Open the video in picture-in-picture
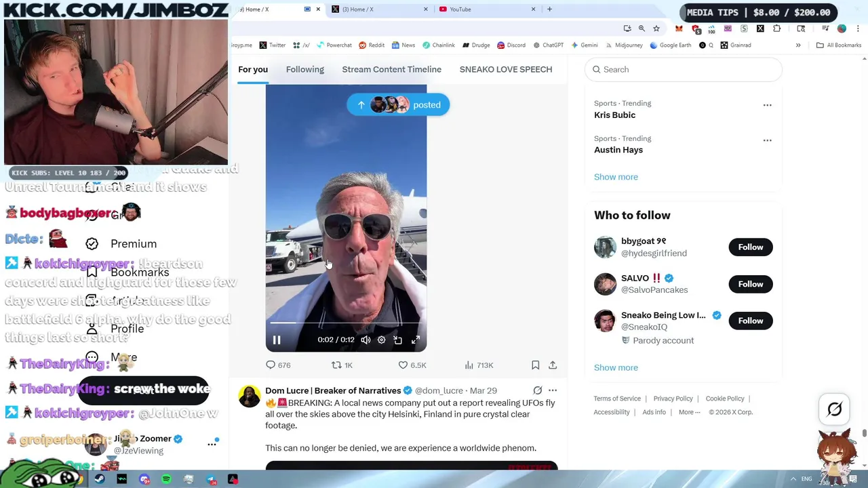The height and width of the screenshot is (488, 868). (x=398, y=340)
